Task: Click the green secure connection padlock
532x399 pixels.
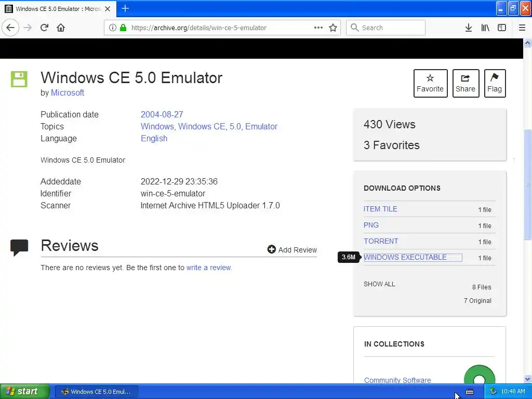Action: (x=123, y=28)
